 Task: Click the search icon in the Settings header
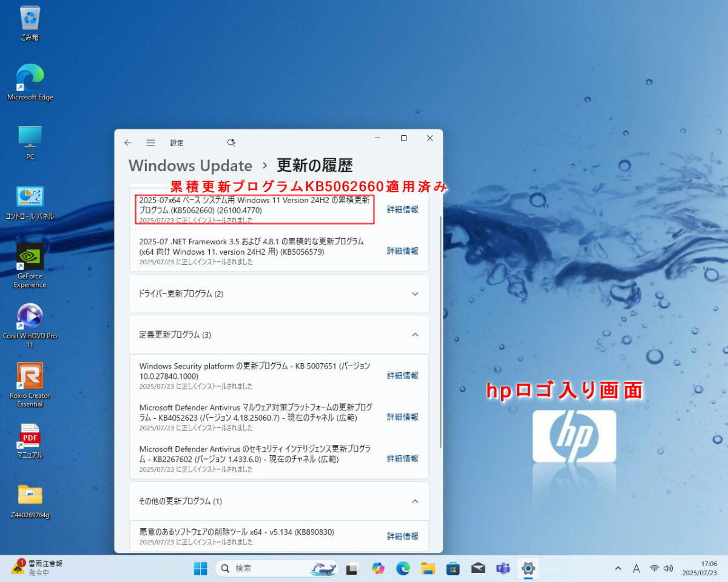tap(231, 142)
